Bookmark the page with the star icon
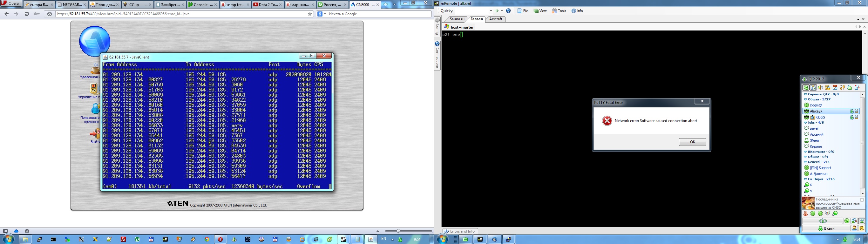Screen dimensions: 868x244 310,14
